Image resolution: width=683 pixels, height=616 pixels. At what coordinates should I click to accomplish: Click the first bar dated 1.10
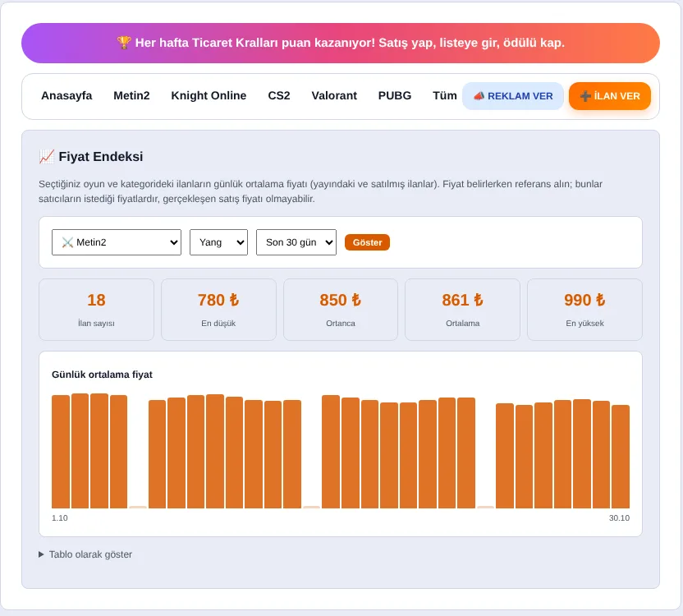[61, 452]
